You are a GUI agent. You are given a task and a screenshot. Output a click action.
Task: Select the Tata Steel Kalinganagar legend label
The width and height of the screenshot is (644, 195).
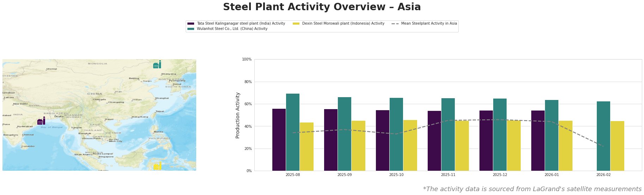241,24
